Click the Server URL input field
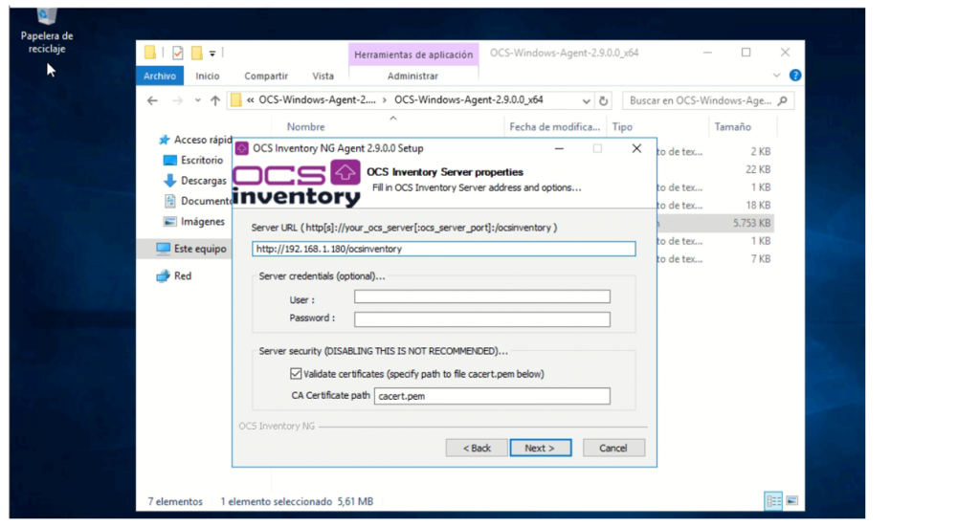 [444, 249]
